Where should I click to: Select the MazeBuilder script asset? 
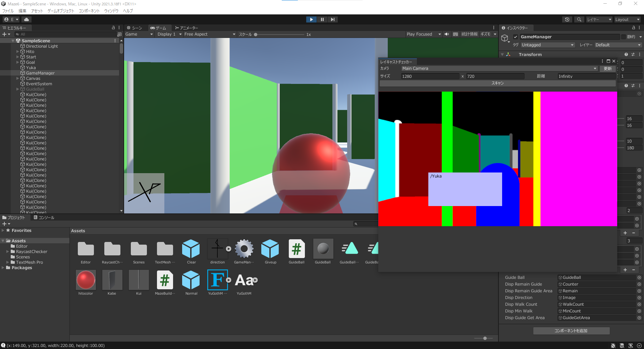pos(165,283)
